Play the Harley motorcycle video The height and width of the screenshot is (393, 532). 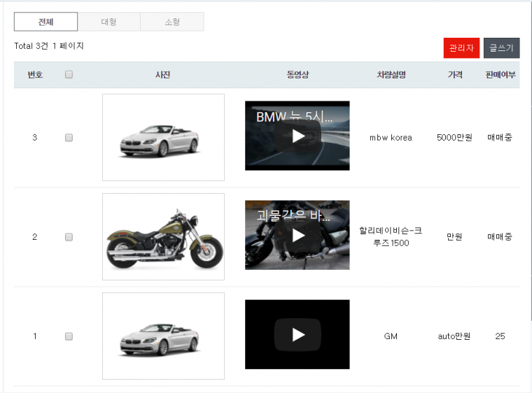[x=297, y=236]
